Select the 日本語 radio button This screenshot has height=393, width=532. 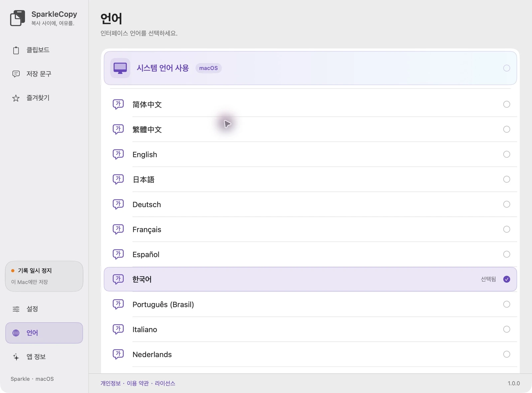pos(506,179)
